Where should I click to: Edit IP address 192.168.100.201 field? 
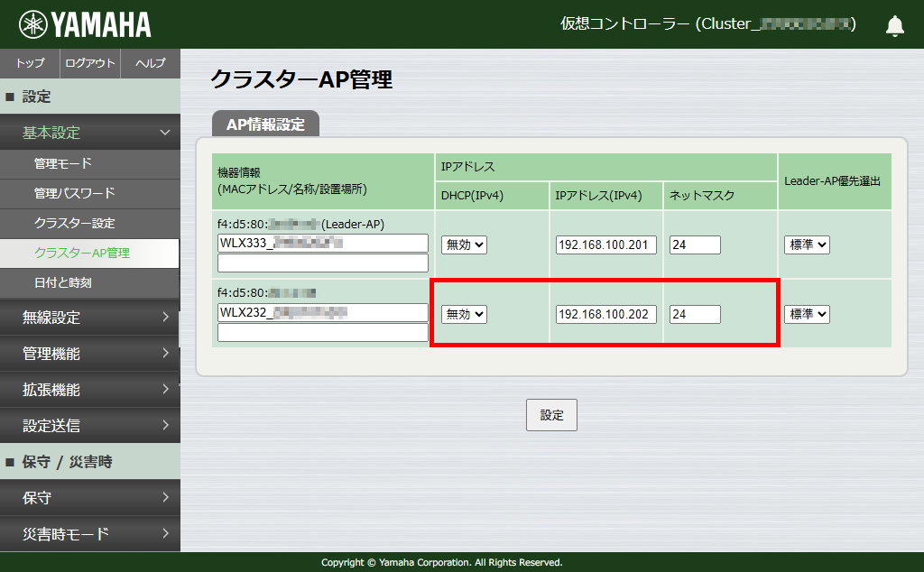605,244
